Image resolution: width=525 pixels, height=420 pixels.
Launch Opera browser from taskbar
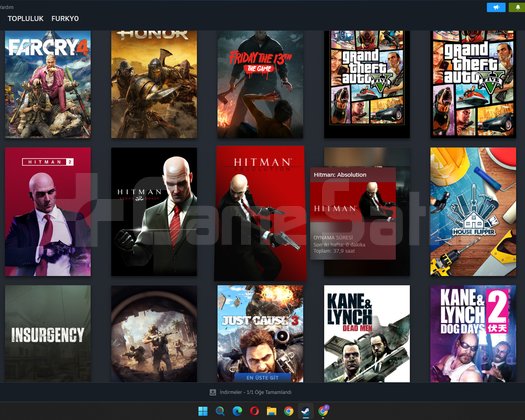[254, 411]
